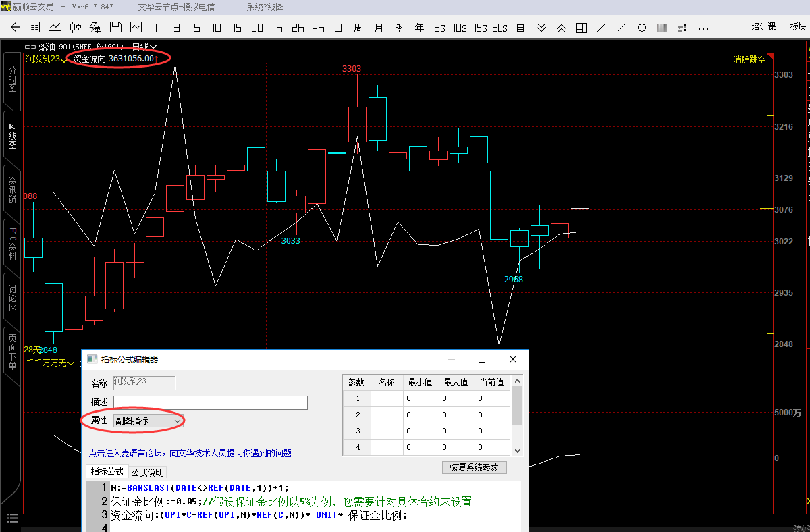Screen dimensions: 810x532
Task: Click the save floppy disk icon
Action: (x=115, y=28)
